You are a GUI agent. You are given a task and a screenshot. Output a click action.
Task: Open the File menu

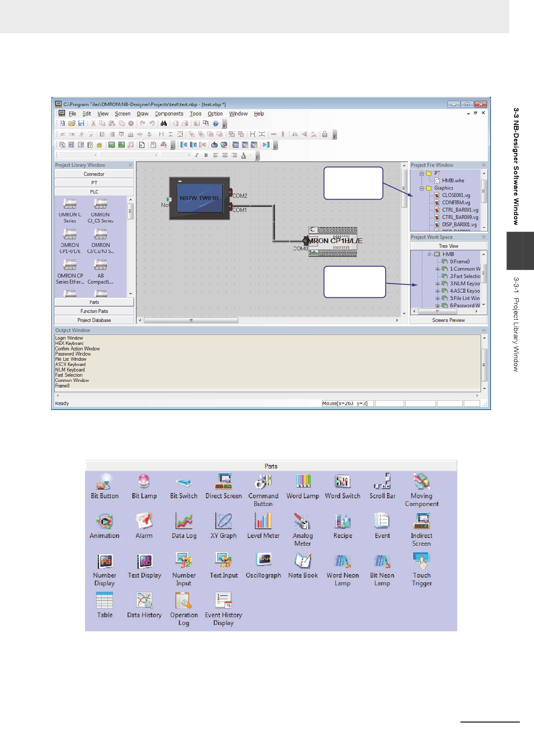point(72,114)
